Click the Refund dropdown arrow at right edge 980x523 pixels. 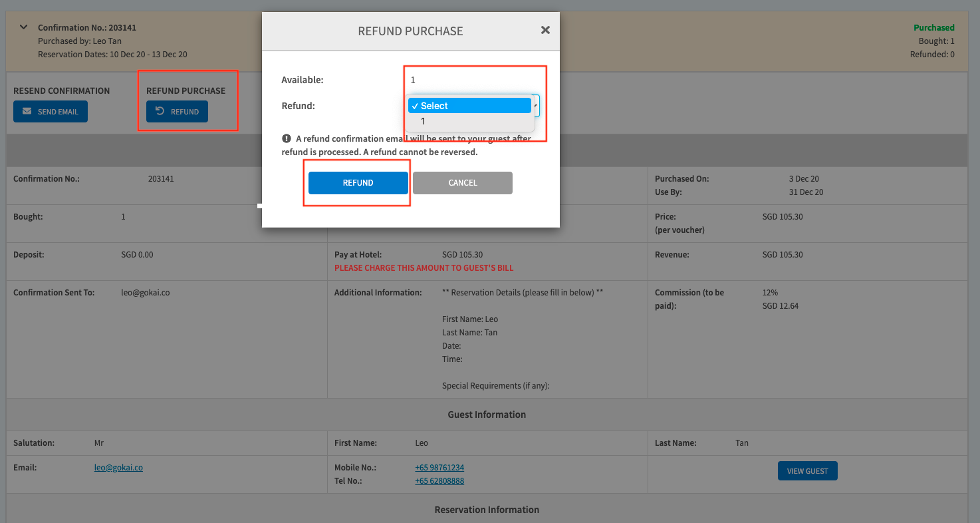pos(536,106)
